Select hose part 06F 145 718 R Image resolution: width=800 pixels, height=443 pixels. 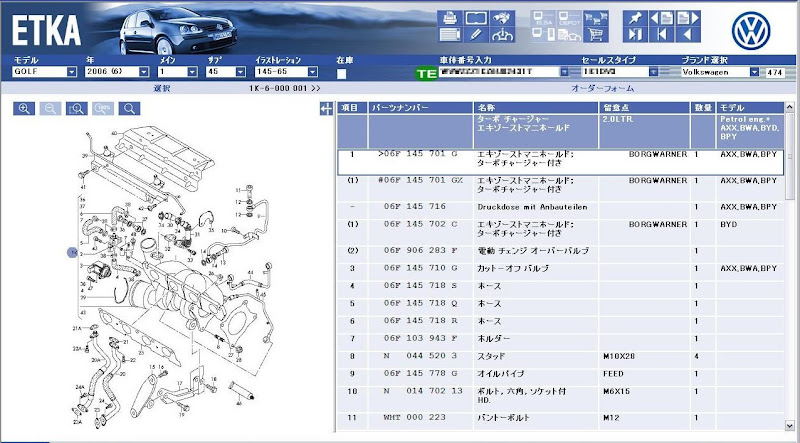pyautogui.click(x=560, y=325)
